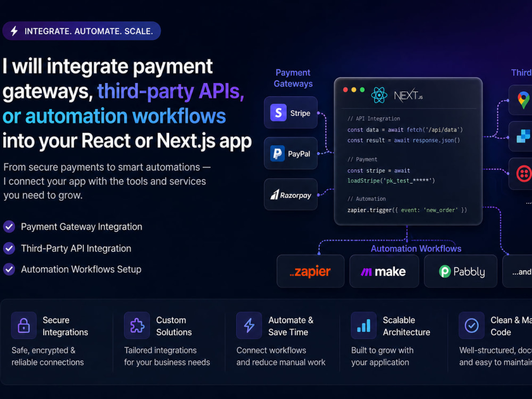Click the Stripe label text
Screen dimensions: 532x399
(x=300, y=113)
